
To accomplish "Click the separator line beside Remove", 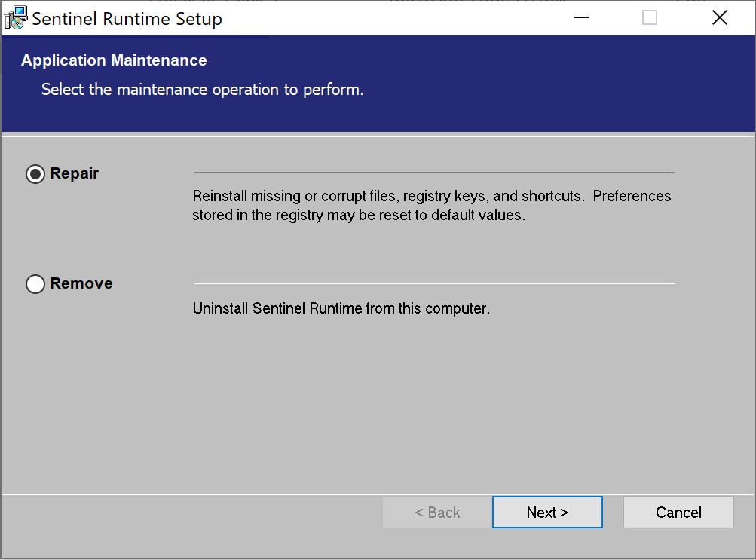I will coord(433,283).
